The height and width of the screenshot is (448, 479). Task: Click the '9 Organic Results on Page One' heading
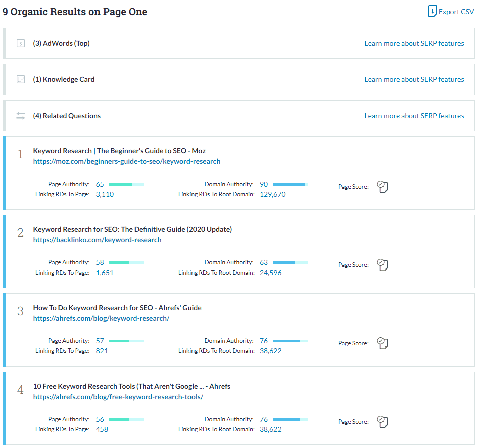coord(75,12)
